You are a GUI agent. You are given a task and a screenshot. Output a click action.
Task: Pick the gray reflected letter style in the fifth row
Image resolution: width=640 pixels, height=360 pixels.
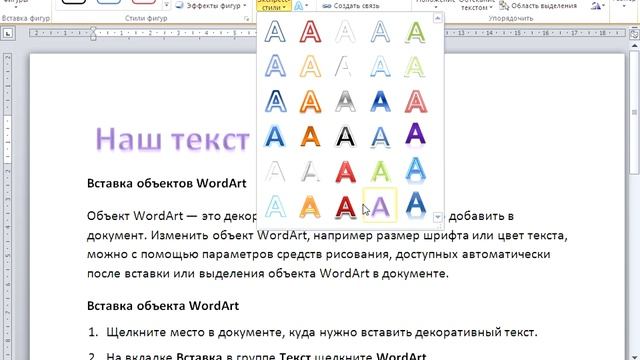[x=310, y=171]
